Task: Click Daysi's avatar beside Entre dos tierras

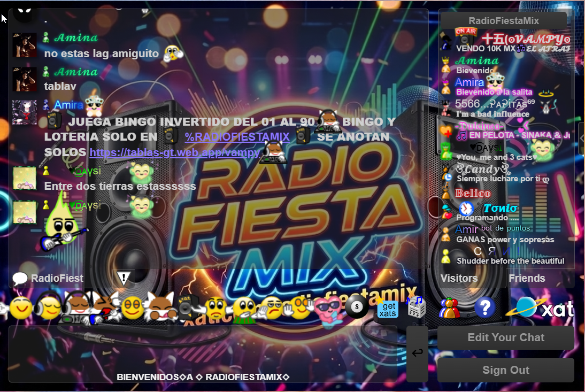Action: tap(25, 179)
